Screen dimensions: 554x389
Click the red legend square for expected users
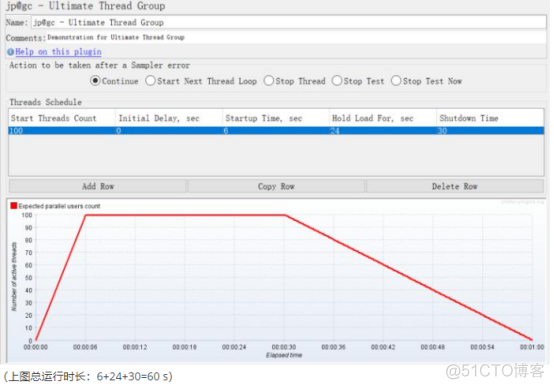coord(14,206)
